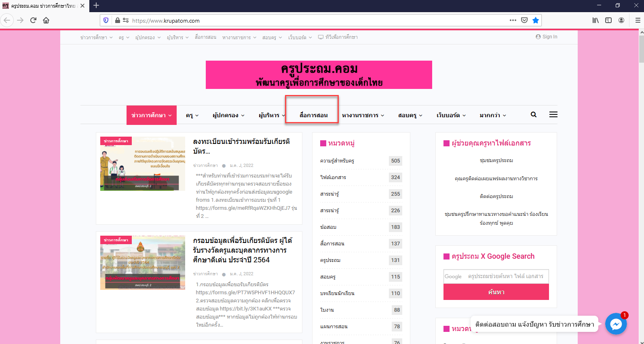Open article กรอบข้อมูลเพื่อรับเกียรติบัตร headline
The width and height of the screenshot is (644, 344).
click(243, 250)
